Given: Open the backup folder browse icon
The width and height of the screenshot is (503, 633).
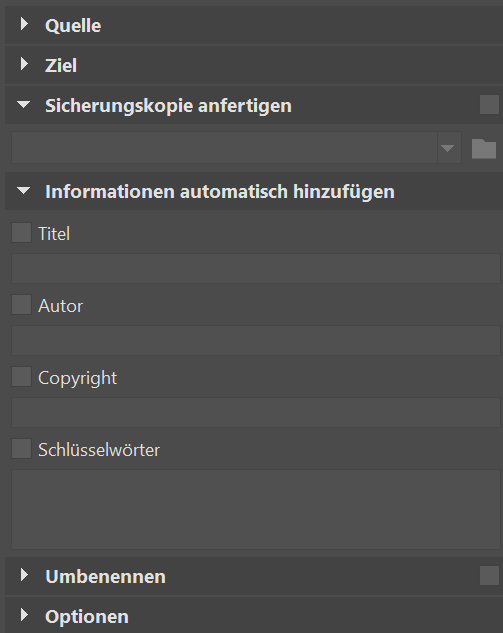Looking at the screenshot, I should point(484,148).
